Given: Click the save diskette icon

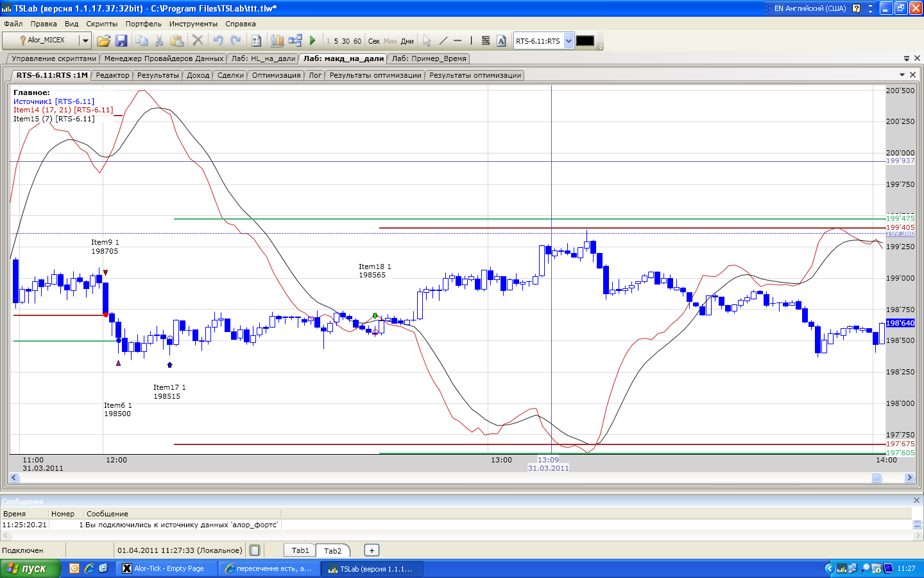Looking at the screenshot, I should click(121, 40).
